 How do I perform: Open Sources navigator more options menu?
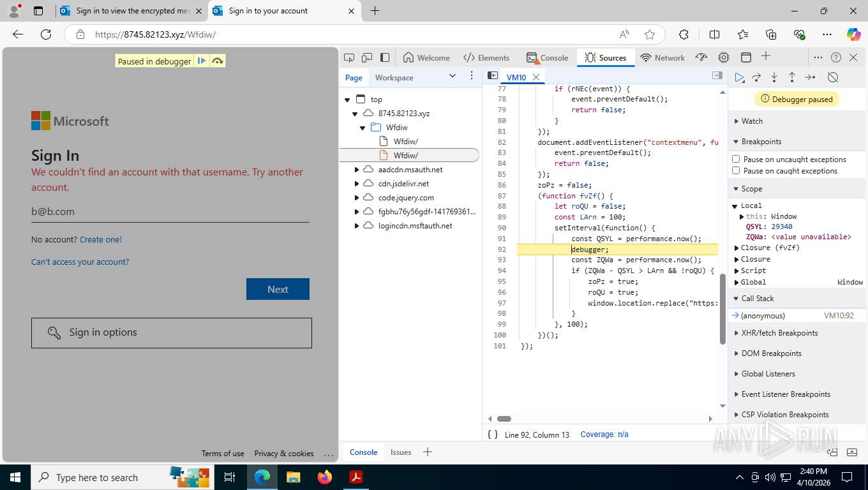472,76
